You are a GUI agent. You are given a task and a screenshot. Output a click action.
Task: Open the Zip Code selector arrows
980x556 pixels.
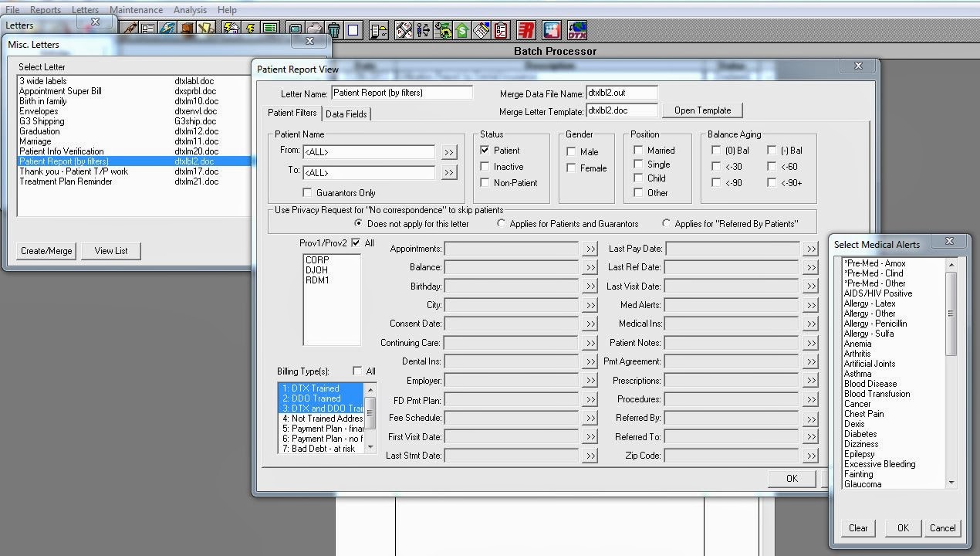click(x=810, y=456)
